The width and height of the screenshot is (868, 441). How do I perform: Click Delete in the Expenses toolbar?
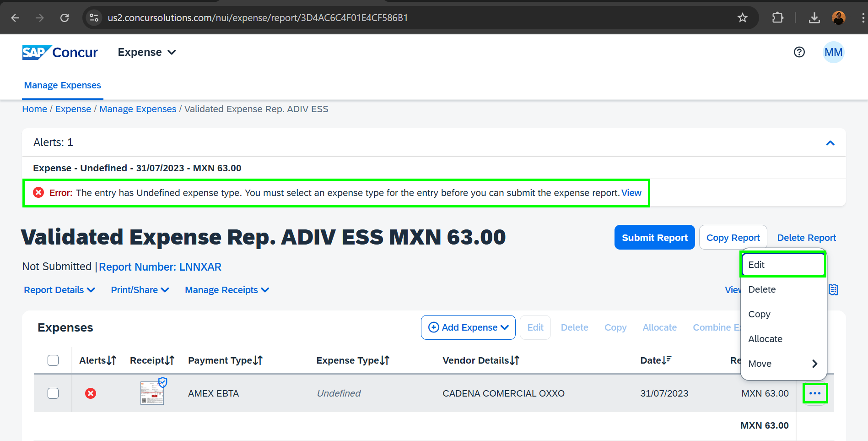pos(575,327)
